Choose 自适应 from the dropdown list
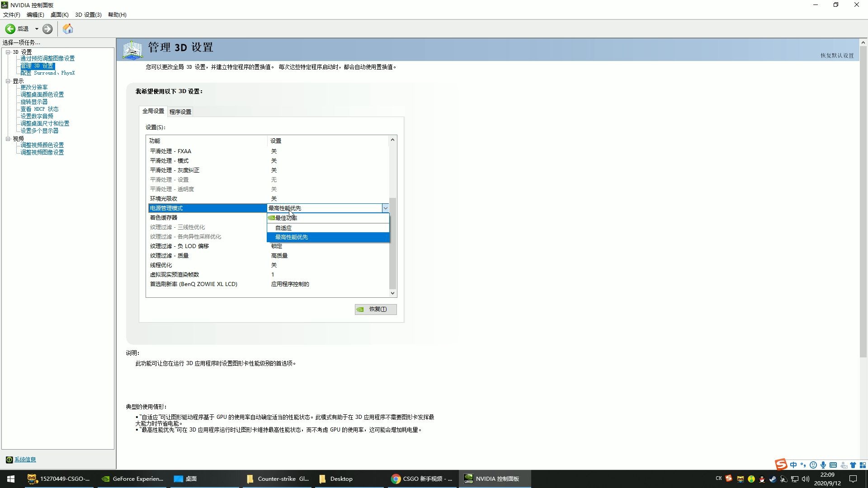The width and height of the screenshot is (868, 488). (x=328, y=228)
